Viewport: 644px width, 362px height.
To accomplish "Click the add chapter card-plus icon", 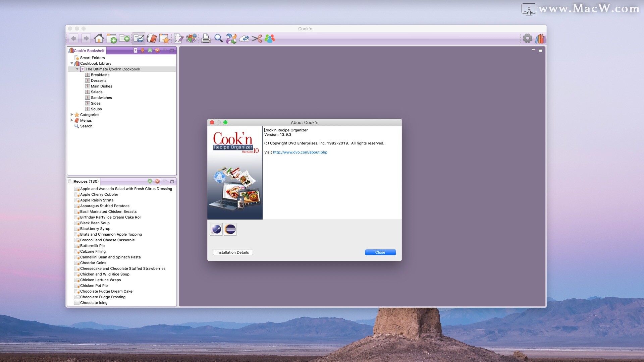I will (x=124, y=39).
